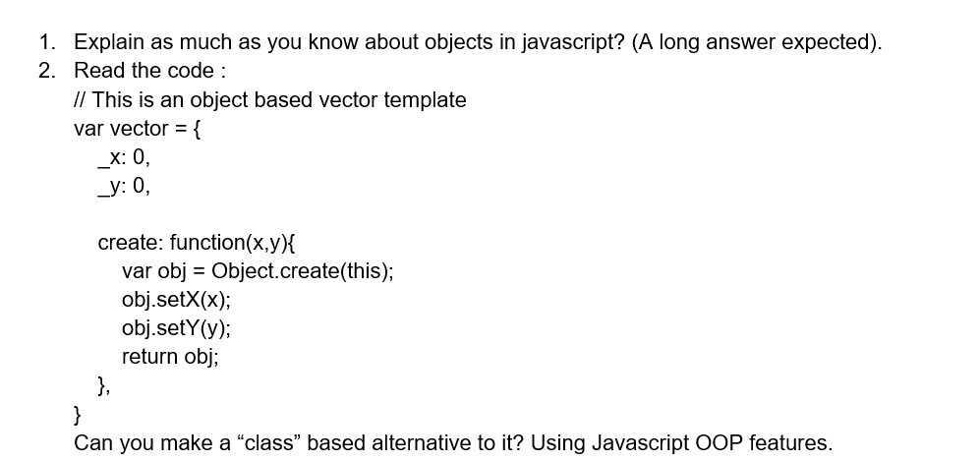The width and height of the screenshot is (980, 461).
Task: Click the "var vector = {" line
Action: (138, 129)
